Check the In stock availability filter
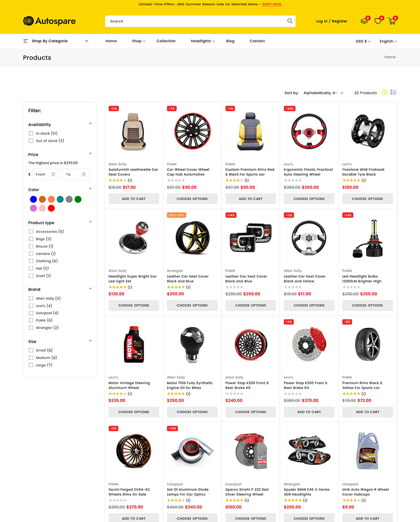Viewport: 420px width, 522px height. pyautogui.click(x=31, y=133)
